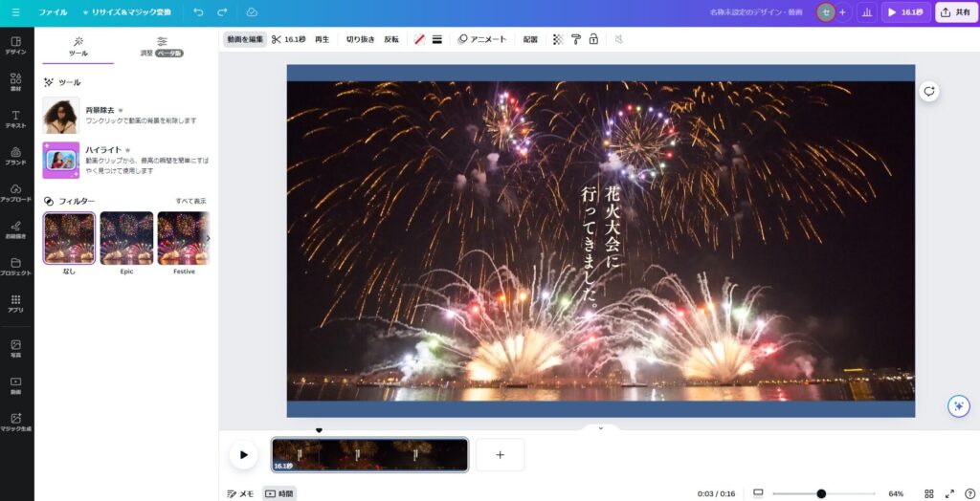Open the ファイル menu
The height and width of the screenshot is (501, 980).
point(53,12)
